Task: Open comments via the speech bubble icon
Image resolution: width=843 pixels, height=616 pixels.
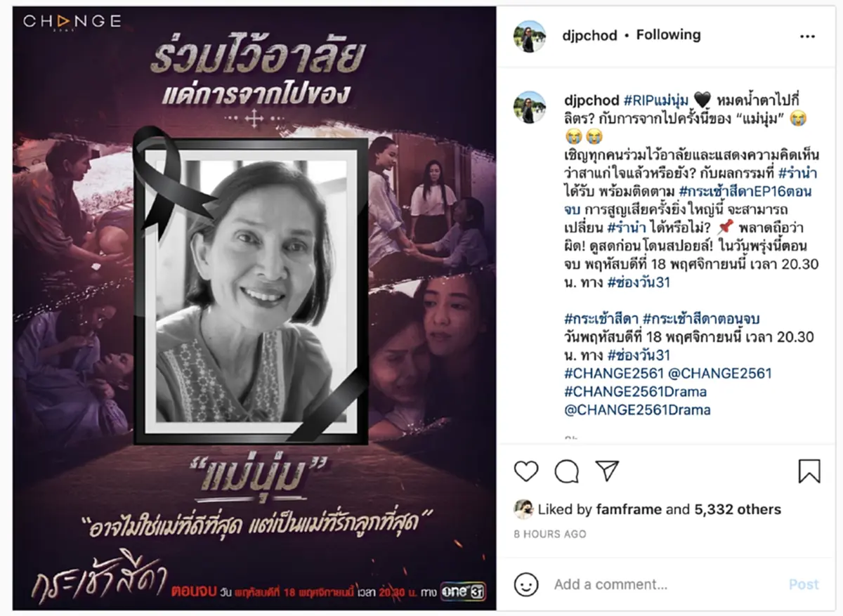Action: (566, 471)
